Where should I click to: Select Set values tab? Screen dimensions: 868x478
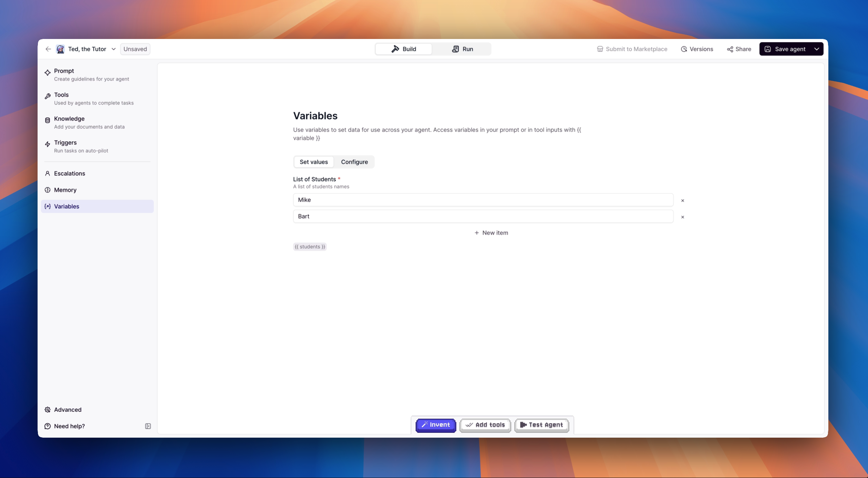pos(313,162)
